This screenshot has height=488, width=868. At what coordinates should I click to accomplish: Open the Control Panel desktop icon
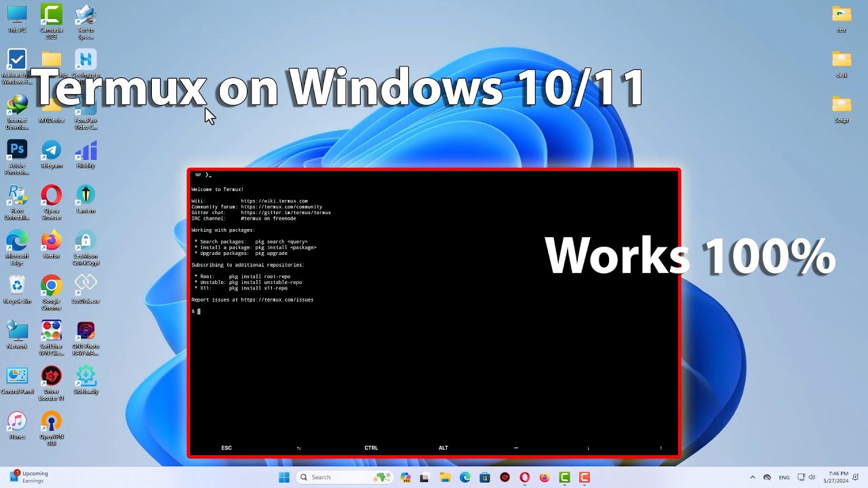pos(16,380)
